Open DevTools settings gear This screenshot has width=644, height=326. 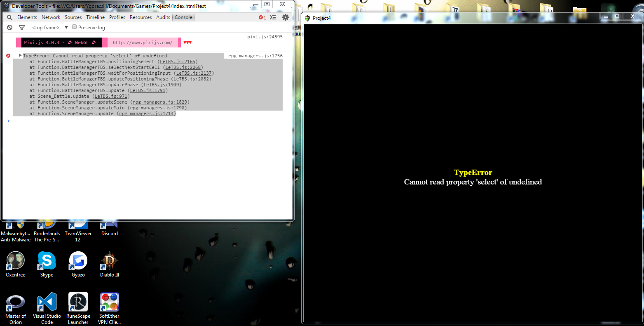286,17
